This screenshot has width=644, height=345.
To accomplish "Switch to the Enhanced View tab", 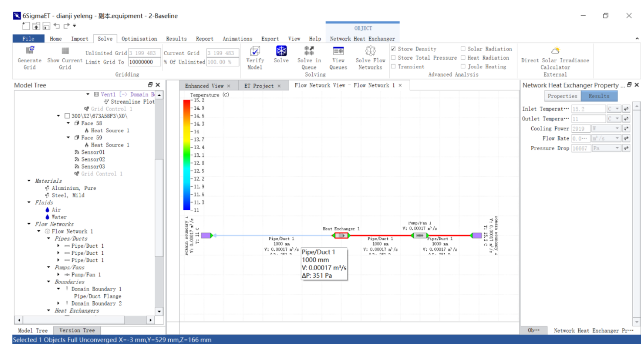I will 204,86.
